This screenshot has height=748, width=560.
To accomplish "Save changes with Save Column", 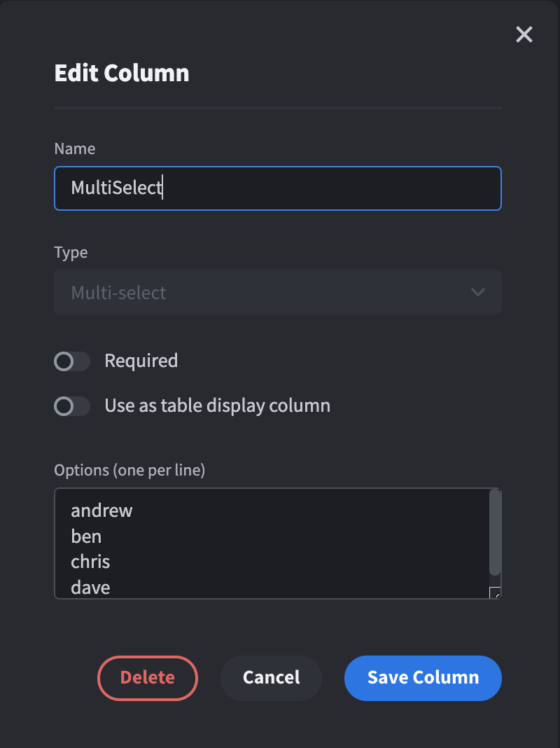I will coord(423,677).
